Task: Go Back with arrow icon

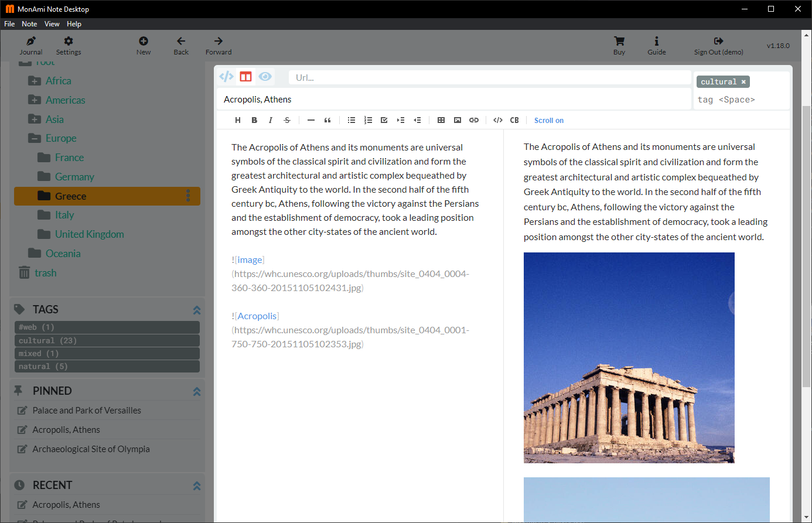Action: pos(181,46)
